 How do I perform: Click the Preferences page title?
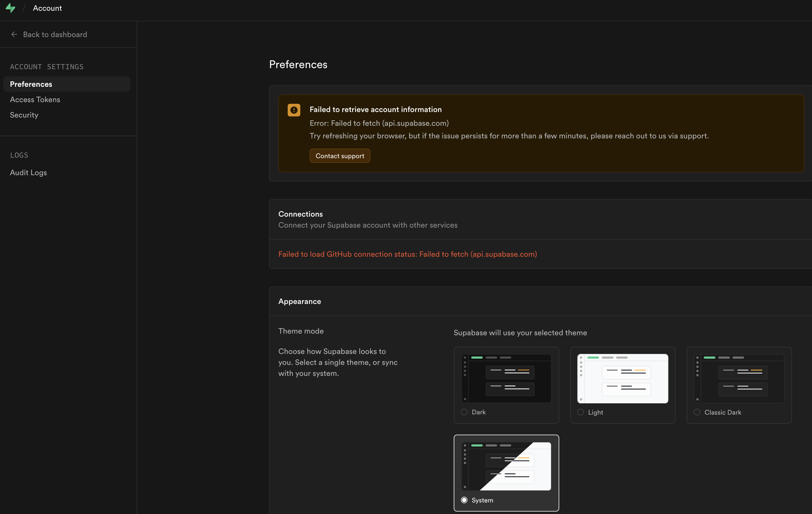(x=298, y=65)
